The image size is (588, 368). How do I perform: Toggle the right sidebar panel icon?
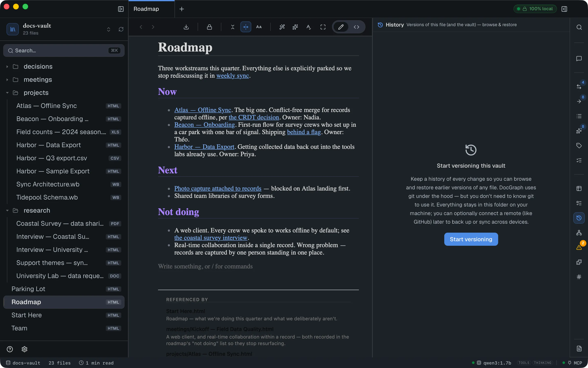(x=565, y=9)
